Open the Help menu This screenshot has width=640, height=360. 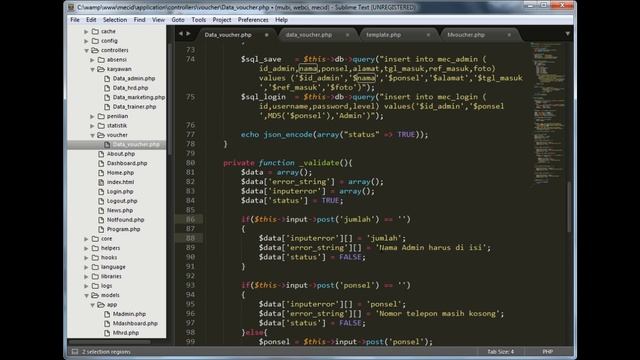(281, 20)
